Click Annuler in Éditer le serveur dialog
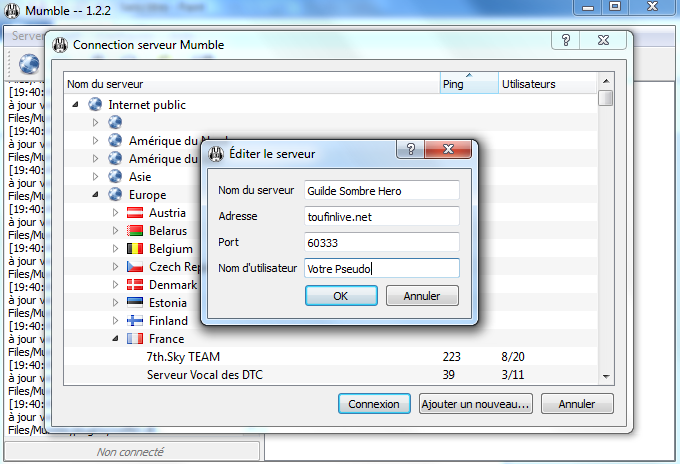Viewport: 680px width, 464px height. tap(422, 296)
